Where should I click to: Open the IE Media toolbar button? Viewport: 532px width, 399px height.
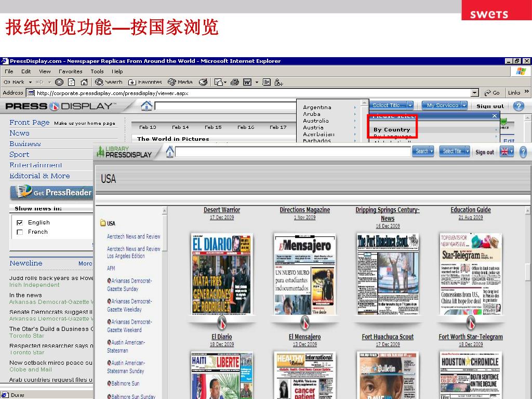[x=180, y=82]
